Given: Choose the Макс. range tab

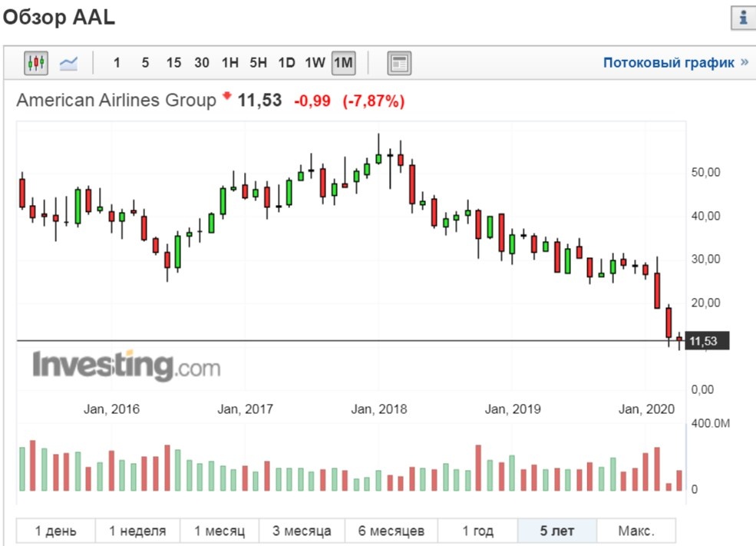Looking at the screenshot, I should 636,531.
